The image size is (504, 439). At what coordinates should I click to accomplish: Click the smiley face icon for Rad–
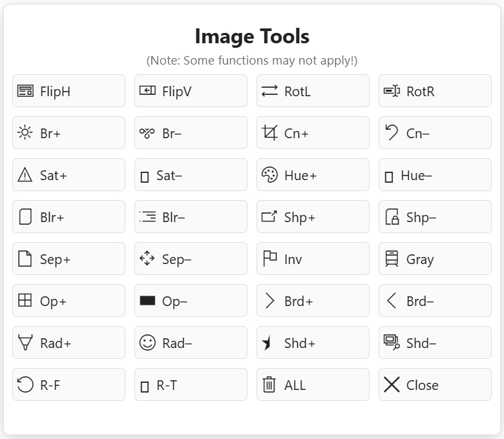[x=147, y=343]
